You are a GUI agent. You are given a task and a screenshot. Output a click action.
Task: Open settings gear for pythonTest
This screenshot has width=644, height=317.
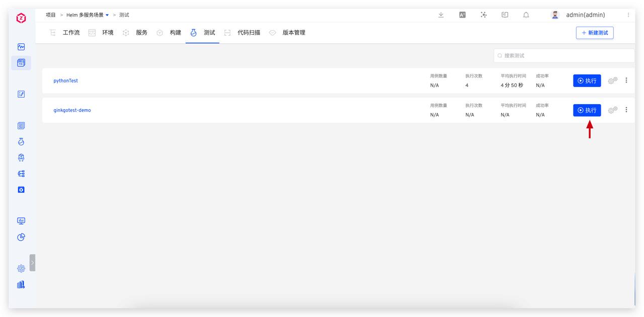pyautogui.click(x=612, y=81)
